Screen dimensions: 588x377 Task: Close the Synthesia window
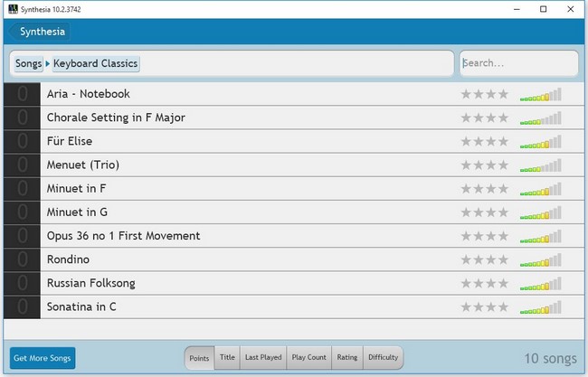[x=571, y=9]
